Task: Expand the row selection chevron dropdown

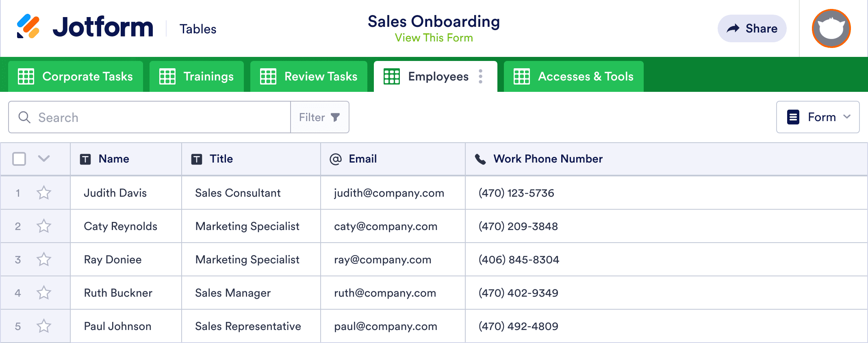Action: (44, 158)
